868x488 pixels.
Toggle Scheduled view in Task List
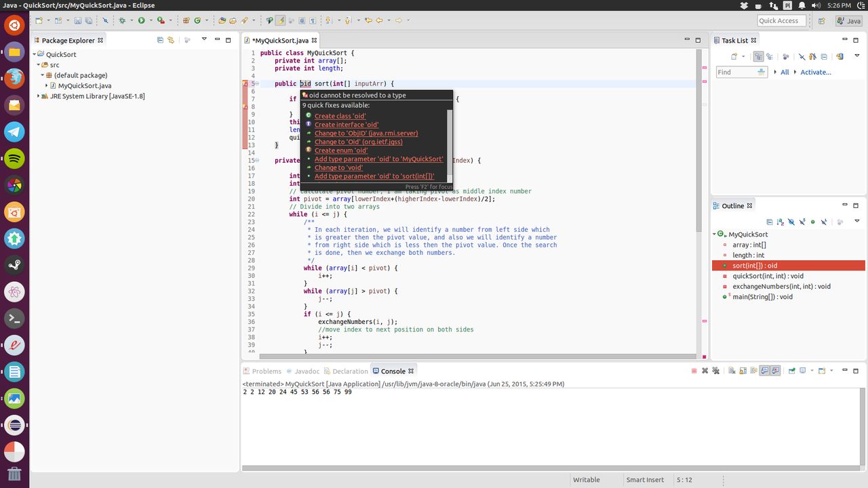[x=770, y=56]
